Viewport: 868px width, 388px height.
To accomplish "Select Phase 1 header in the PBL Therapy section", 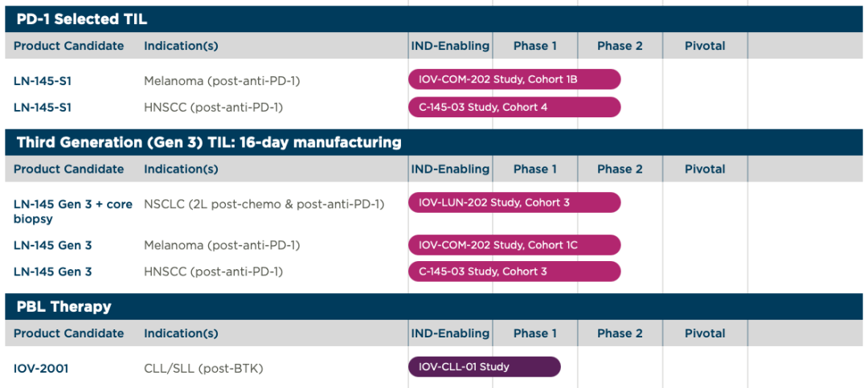I will (x=535, y=333).
